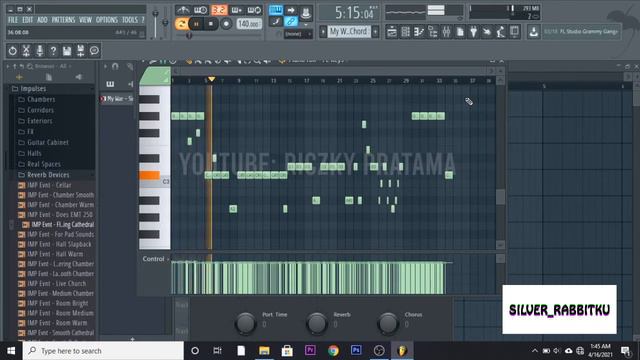Stop playback with the stop button
The height and width of the screenshot is (360, 640).
tap(211, 24)
